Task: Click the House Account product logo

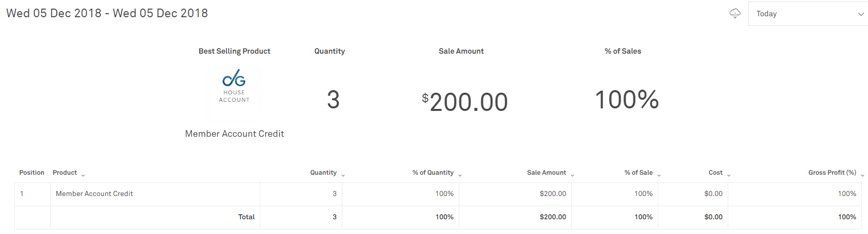Action: click(x=234, y=87)
